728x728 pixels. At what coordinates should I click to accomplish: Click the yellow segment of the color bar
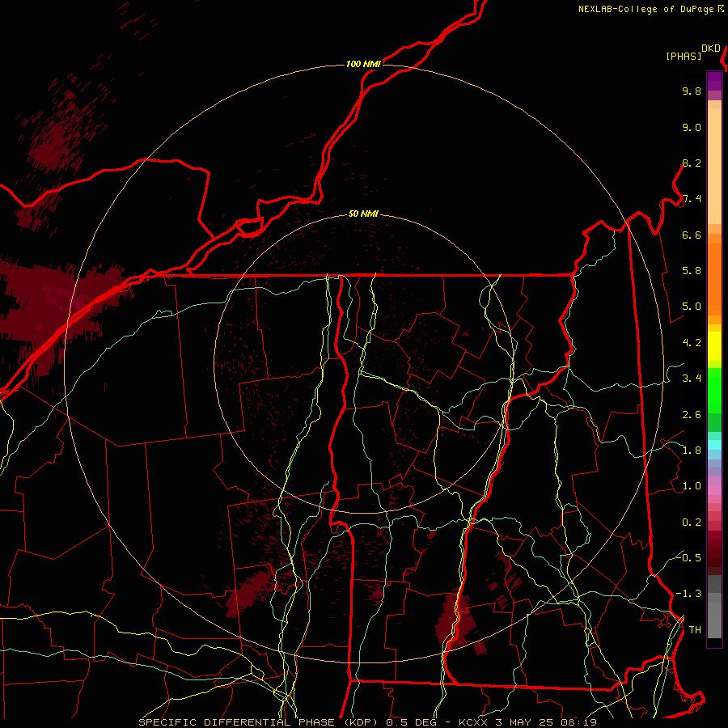(x=714, y=346)
